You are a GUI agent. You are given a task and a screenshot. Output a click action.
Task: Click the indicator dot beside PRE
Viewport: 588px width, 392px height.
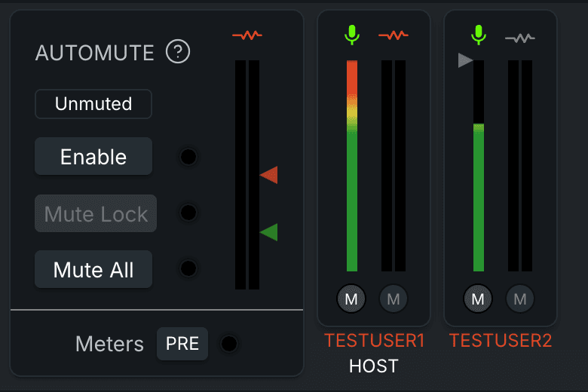pyautogui.click(x=228, y=344)
